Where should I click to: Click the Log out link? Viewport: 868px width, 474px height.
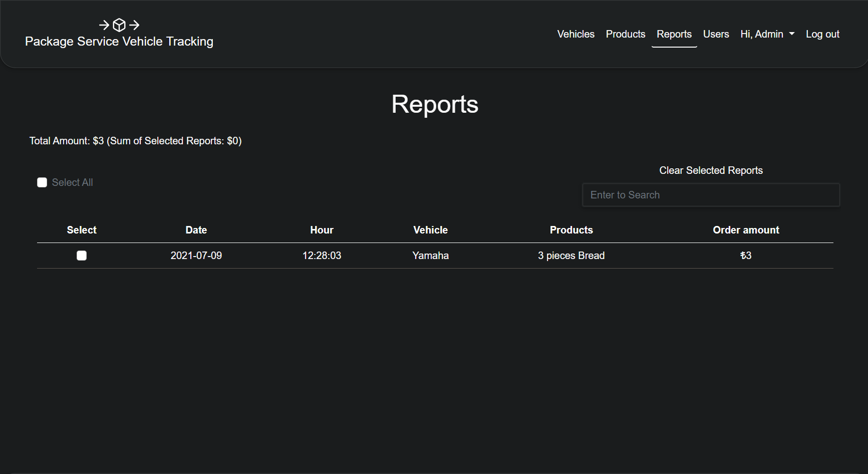822,34
